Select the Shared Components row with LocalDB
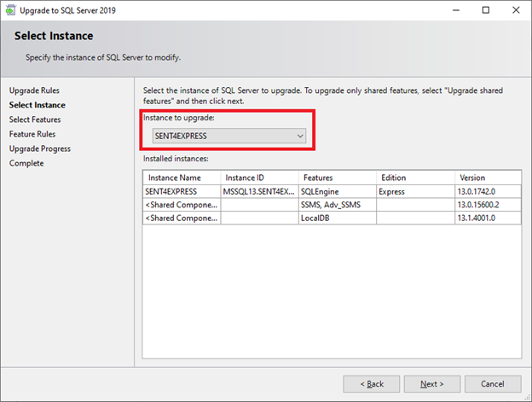 pos(332,218)
